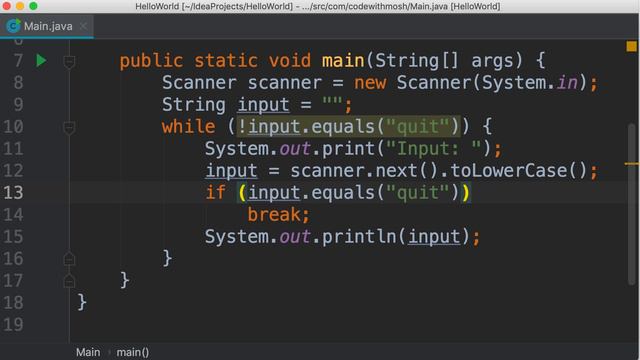Click toLowerCase in line 12
This screenshot has width=640, height=360.
pyautogui.click(x=508, y=170)
